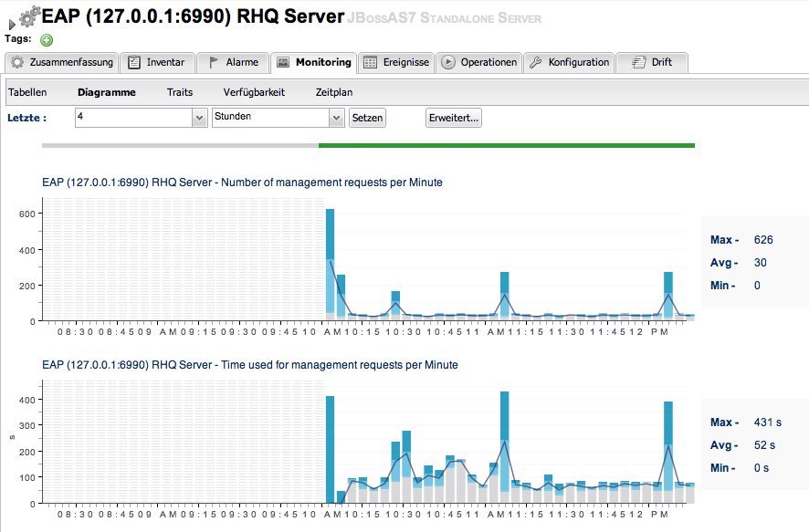Viewport: 809px width, 532px height.
Task: Click the Operationen play icon
Action: 447,62
